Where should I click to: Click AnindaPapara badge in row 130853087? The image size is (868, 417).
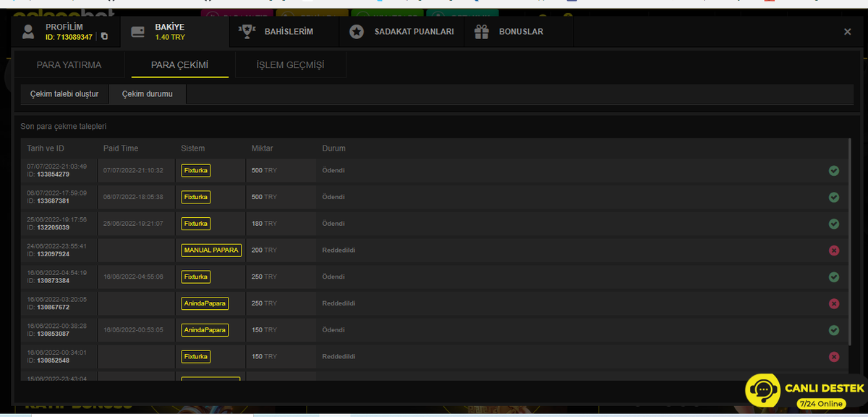205,330
